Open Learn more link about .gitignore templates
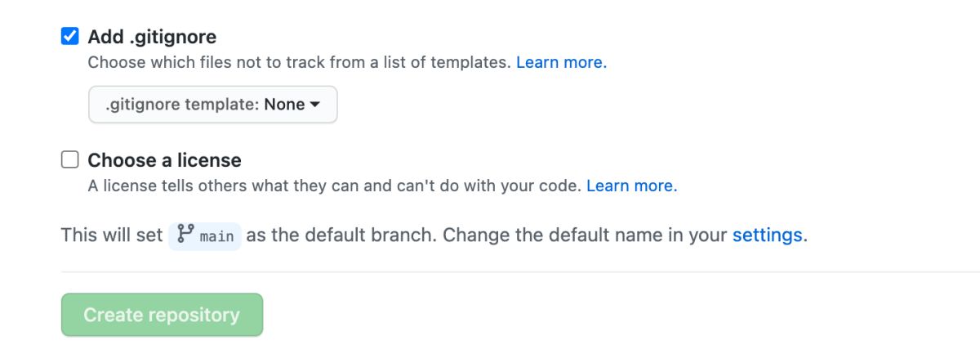The height and width of the screenshot is (354, 980). pos(561,62)
